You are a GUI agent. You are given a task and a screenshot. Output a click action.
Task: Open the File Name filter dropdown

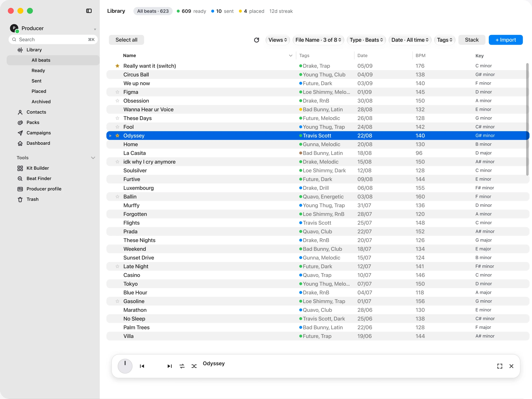(318, 40)
